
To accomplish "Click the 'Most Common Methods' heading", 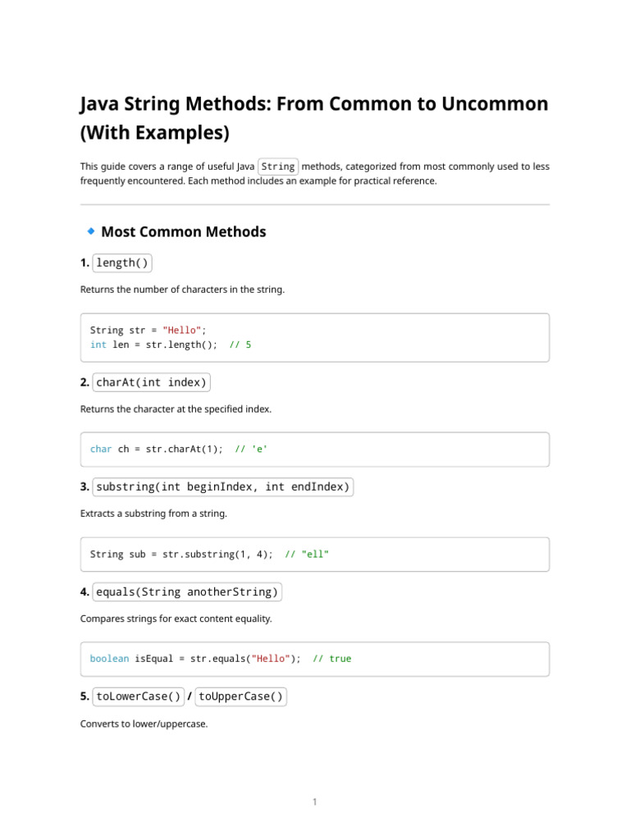I will (x=183, y=232).
